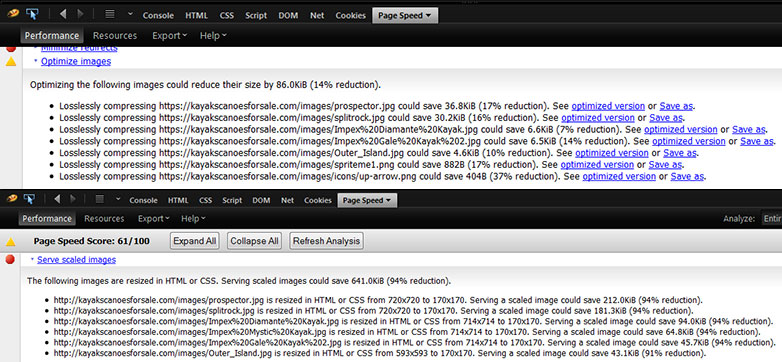
Task: Go back using upper panel's left arrow
Action: coord(63,14)
